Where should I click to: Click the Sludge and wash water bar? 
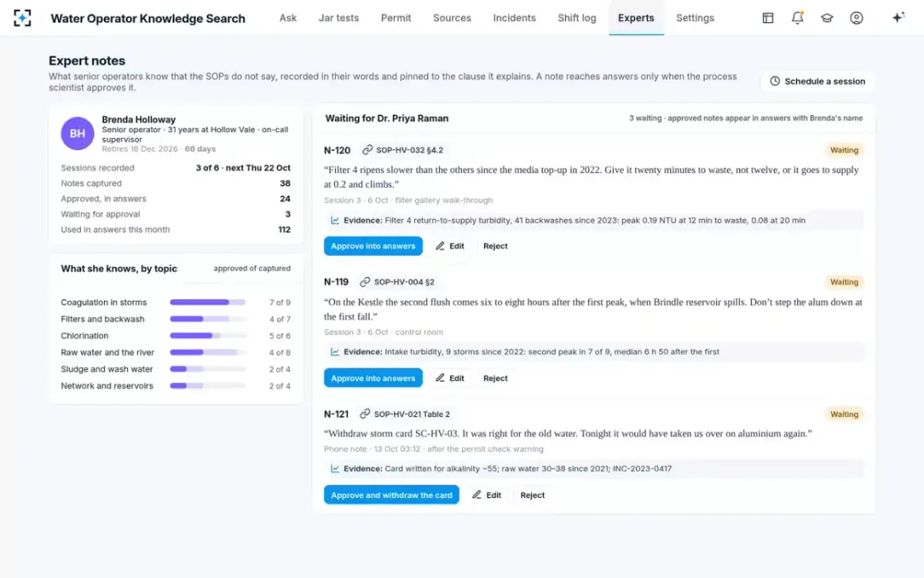[x=208, y=369]
